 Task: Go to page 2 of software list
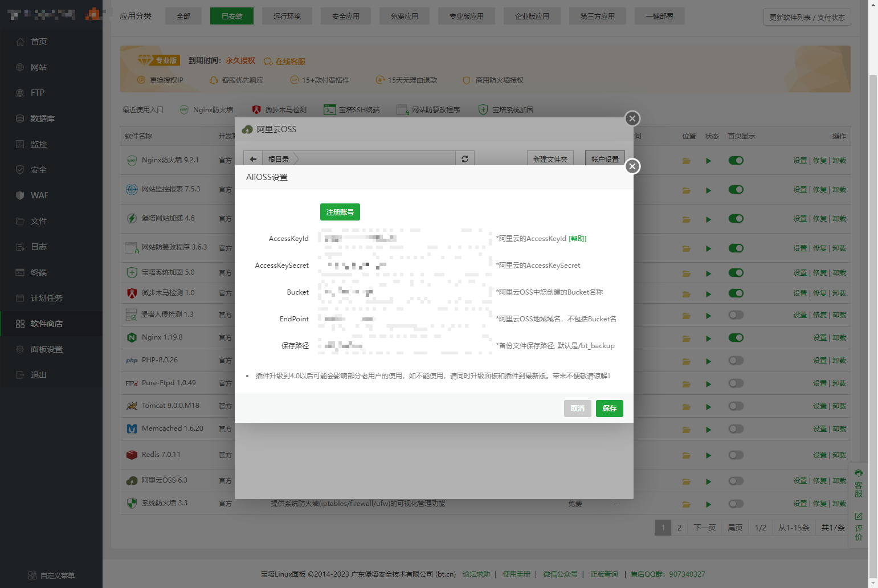click(x=679, y=528)
